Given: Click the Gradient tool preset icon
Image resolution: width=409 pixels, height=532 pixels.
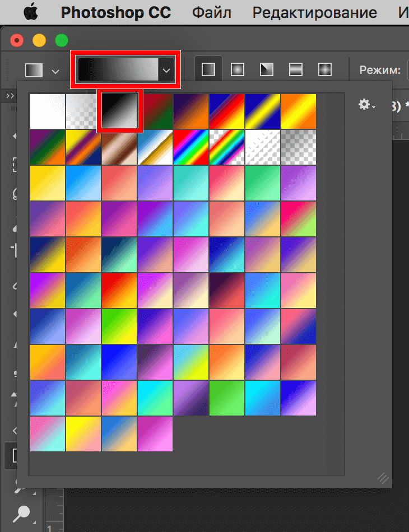Looking at the screenshot, I should coord(34,70).
